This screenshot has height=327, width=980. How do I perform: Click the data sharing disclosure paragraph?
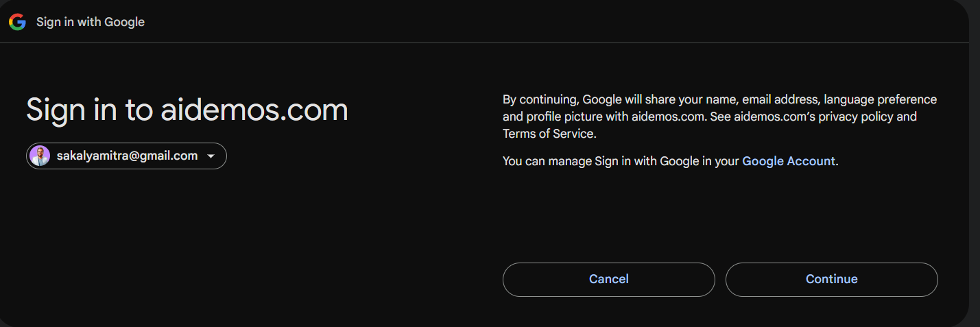click(x=719, y=117)
